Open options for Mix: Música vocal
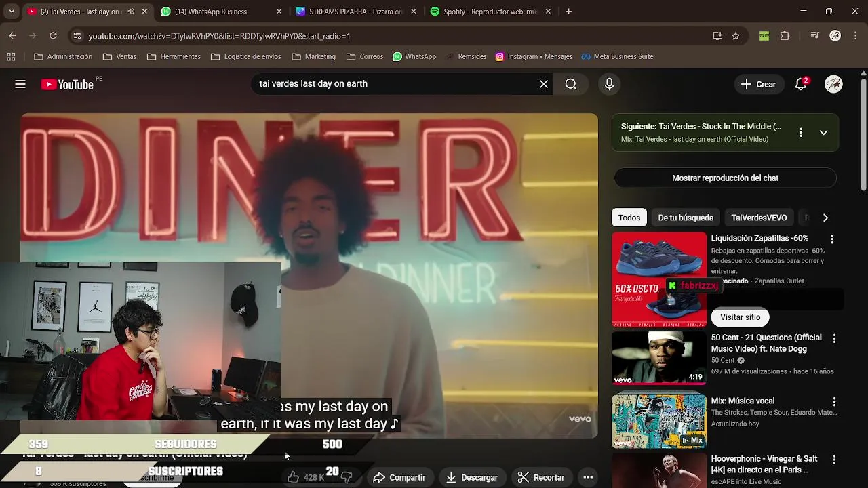Image resolution: width=868 pixels, height=488 pixels. click(834, 402)
